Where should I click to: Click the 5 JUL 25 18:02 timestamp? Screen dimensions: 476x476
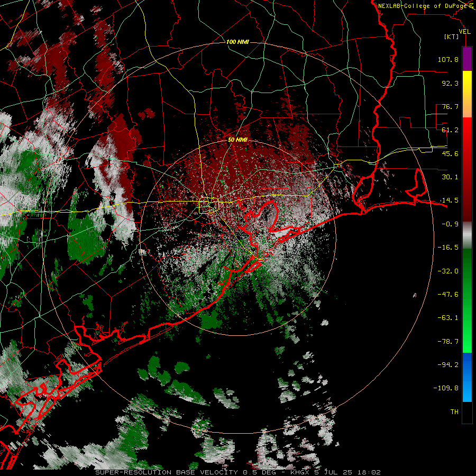point(347,472)
